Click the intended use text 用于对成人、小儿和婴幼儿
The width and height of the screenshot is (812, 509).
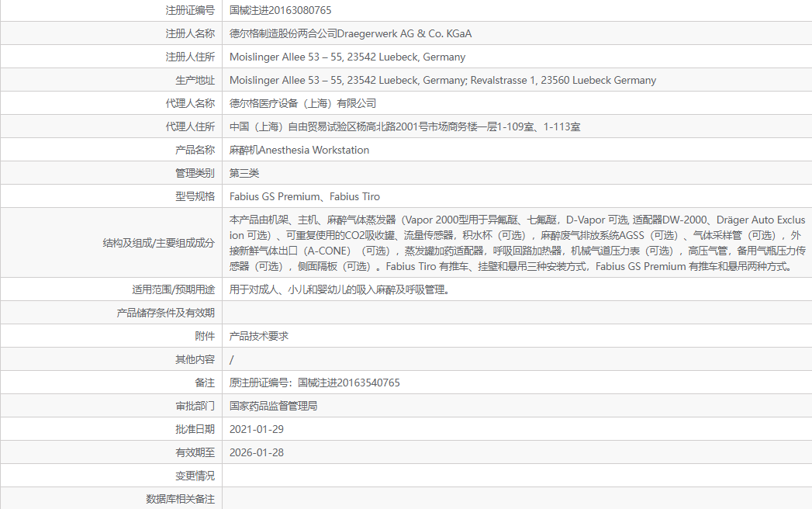tap(339, 289)
